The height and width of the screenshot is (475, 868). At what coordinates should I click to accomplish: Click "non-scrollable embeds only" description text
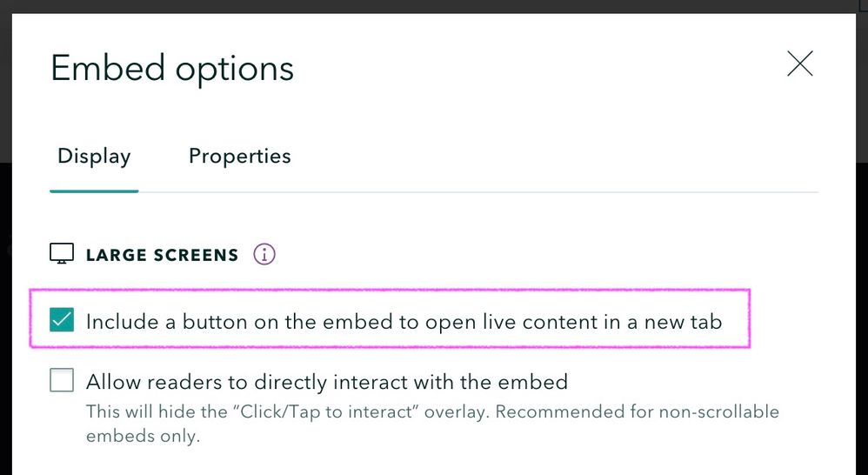click(x=143, y=436)
